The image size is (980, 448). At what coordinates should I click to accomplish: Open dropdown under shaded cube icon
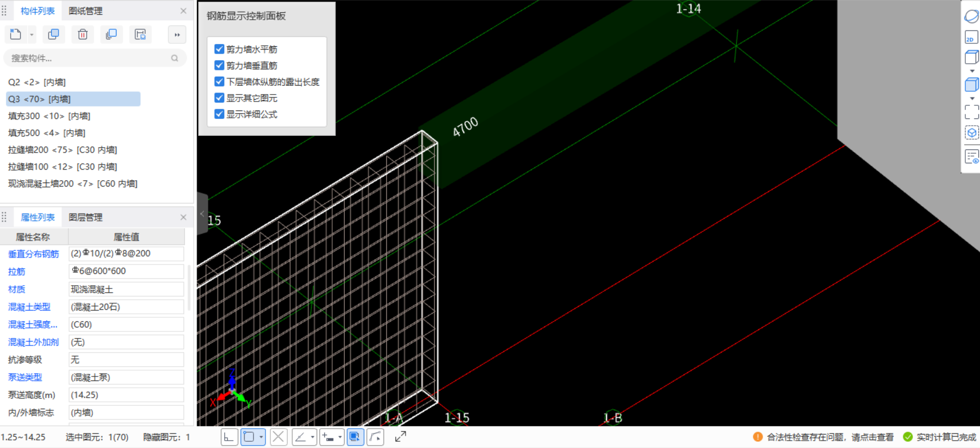972,99
